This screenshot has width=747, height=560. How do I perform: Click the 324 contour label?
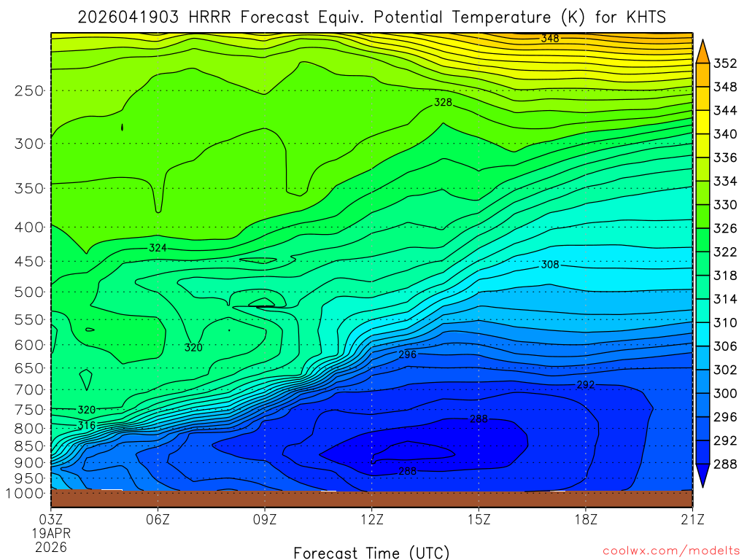158,248
